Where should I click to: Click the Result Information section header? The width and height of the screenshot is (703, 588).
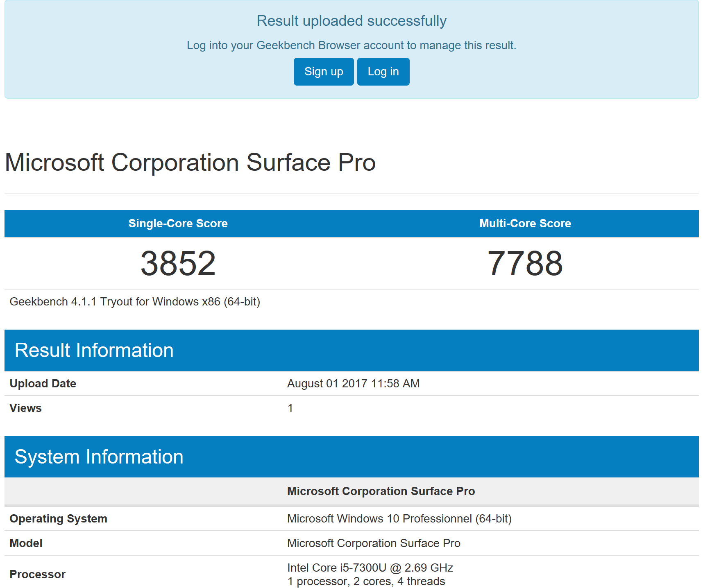351,351
